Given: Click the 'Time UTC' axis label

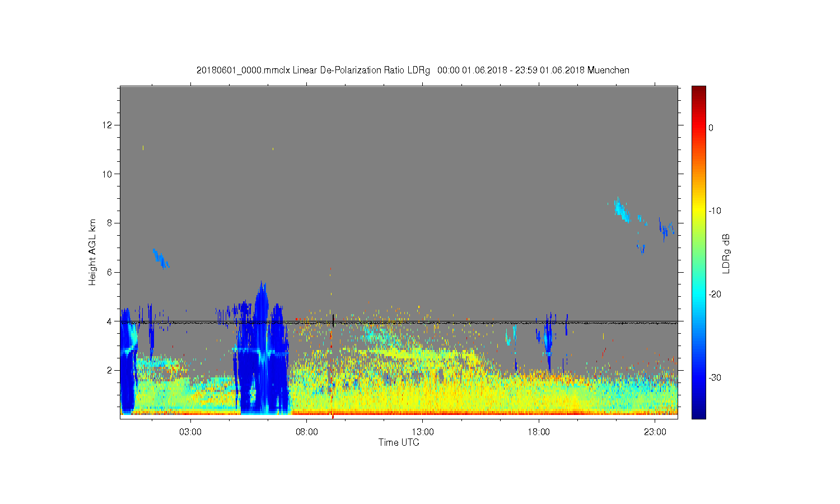Looking at the screenshot, I should point(399,442).
